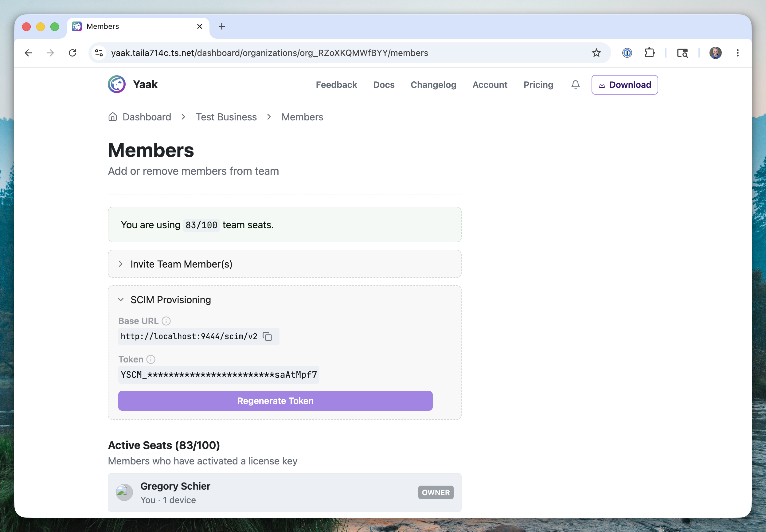Select the localhost SCIM base URL text
Viewport: 766px width, 532px height.
click(189, 336)
